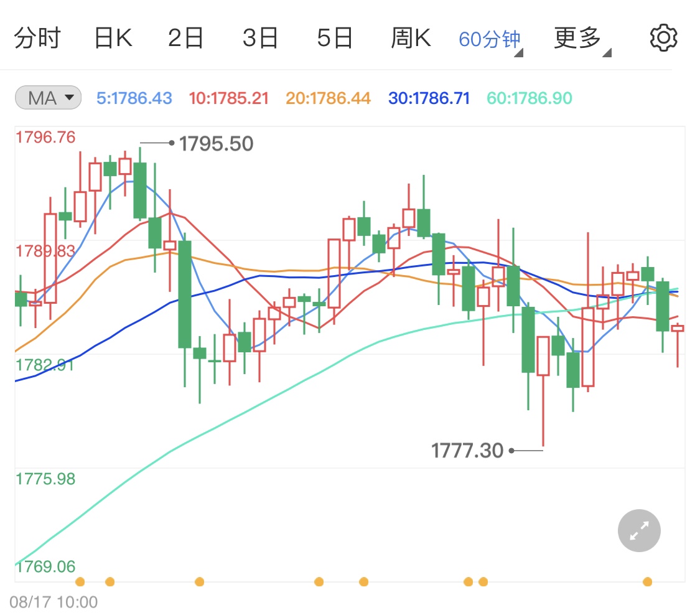Open the chart settings gear icon
Image resolution: width=700 pixels, height=615 pixels.
[663, 36]
